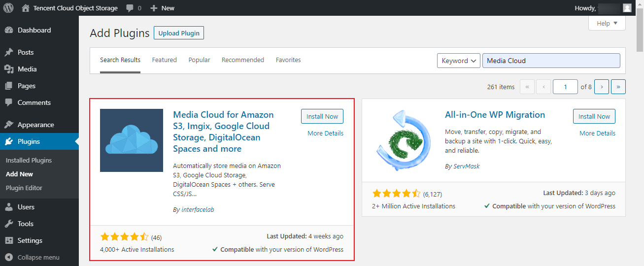Open the Tools menu item

[39, 224]
